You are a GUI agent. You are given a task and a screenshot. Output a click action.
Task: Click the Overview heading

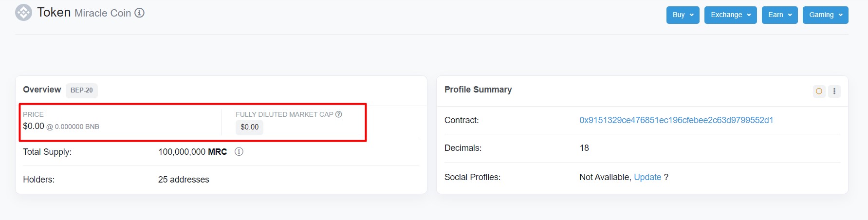[42, 90]
